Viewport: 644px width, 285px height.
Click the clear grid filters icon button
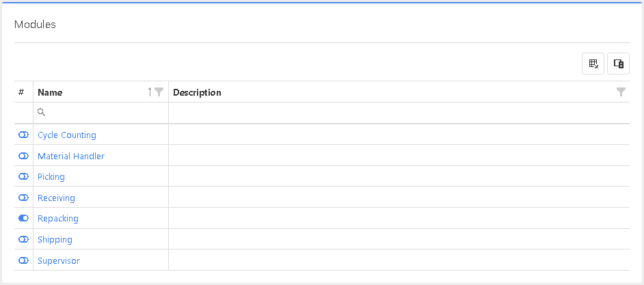click(x=593, y=64)
